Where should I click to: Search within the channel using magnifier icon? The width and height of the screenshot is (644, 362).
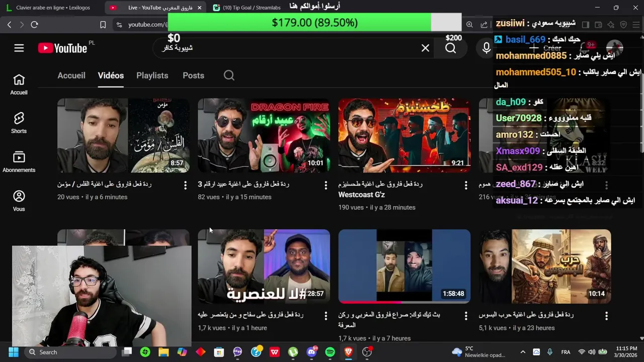(229, 75)
